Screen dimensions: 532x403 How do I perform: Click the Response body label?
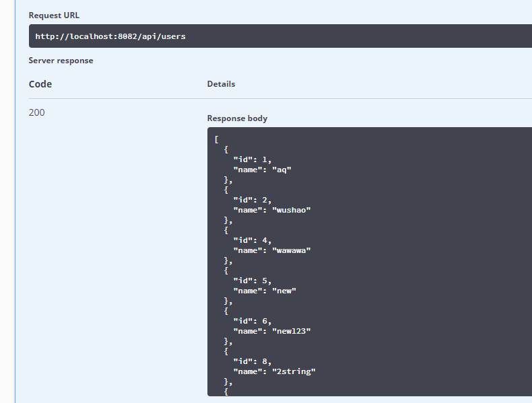(237, 118)
